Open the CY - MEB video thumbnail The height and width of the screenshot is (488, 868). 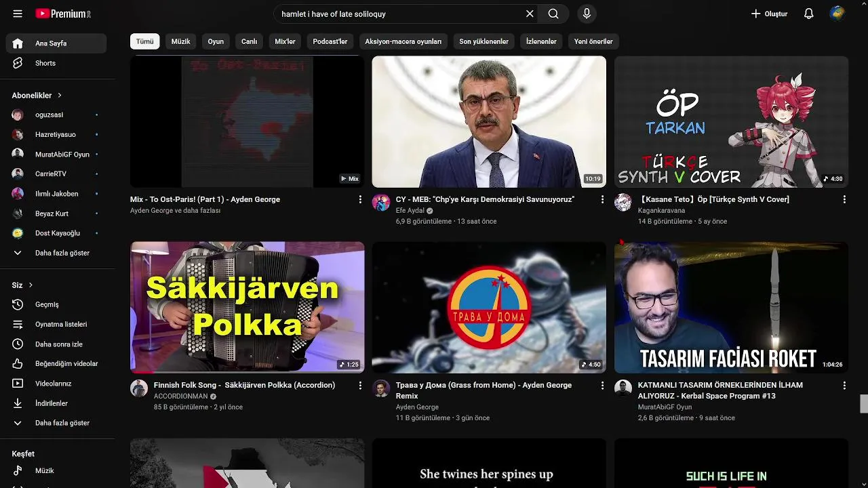click(x=489, y=121)
